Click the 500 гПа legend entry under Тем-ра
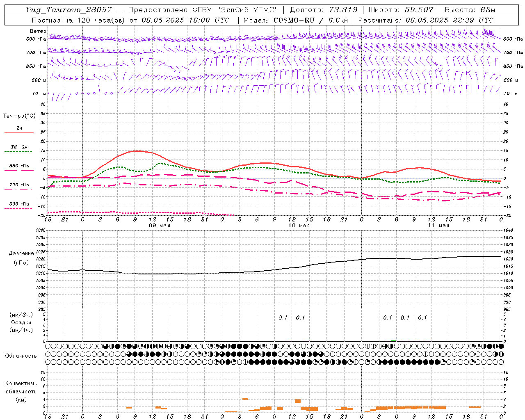Viewport: 525px width, 420px height. [x=19, y=203]
